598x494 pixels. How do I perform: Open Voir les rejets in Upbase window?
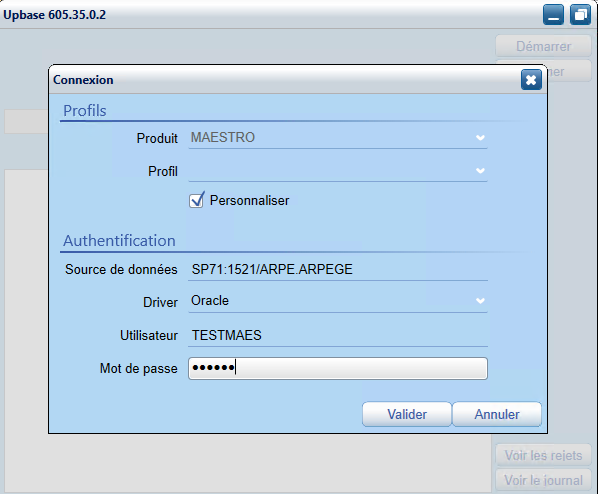click(x=543, y=455)
